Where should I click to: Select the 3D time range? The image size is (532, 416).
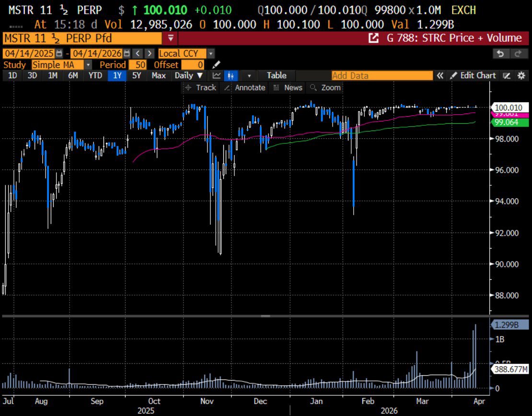pyautogui.click(x=32, y=76)
